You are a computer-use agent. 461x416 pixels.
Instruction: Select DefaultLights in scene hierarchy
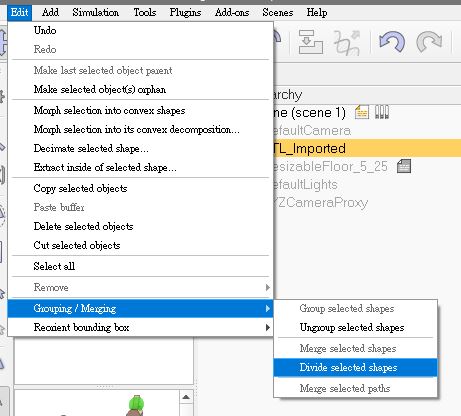(305, 184)
